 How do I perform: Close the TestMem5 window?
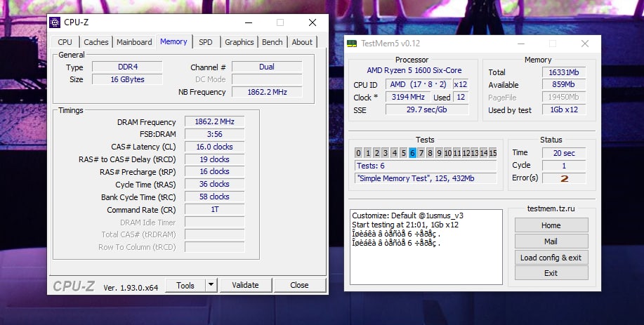pos(585,44)
